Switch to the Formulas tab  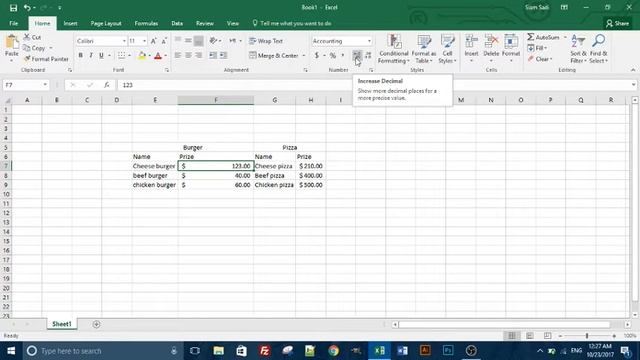[146, 23]
